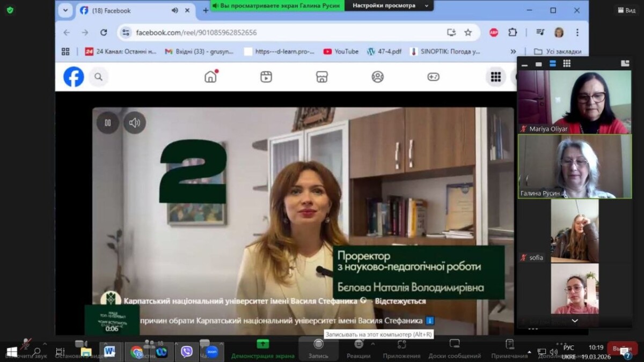Mute the reel using speaker button
The height and width of the screenshot is (362, 644).
tap(134, 123)
